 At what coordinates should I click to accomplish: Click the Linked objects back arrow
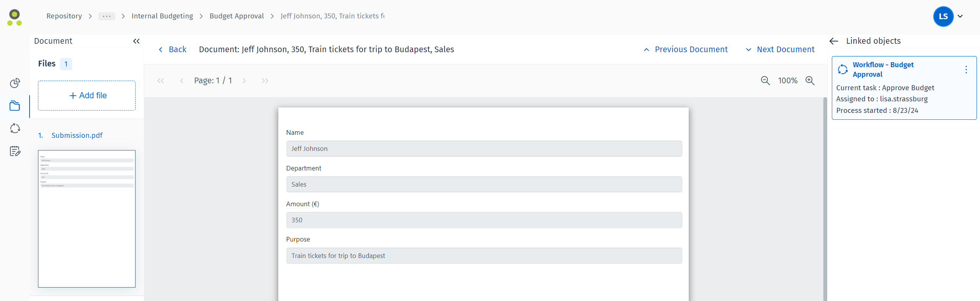[x=833, y=41]
